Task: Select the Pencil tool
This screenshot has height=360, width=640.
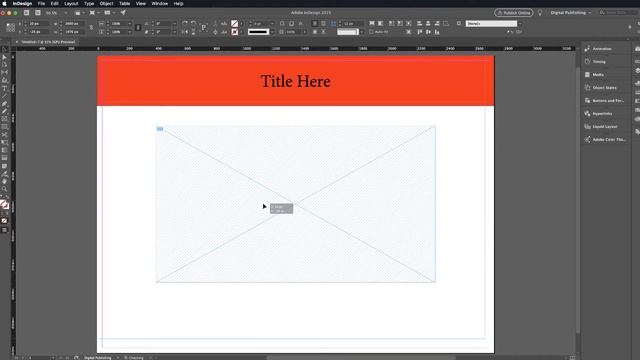Action: [4, 111]
